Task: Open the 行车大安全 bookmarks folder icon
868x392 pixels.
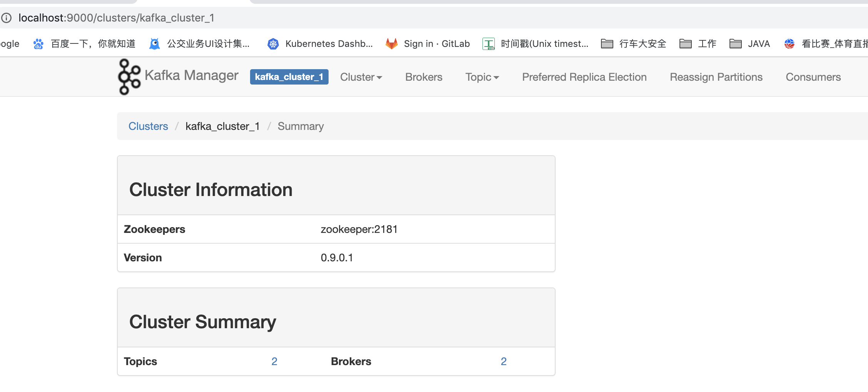Action: coord(607,44)
